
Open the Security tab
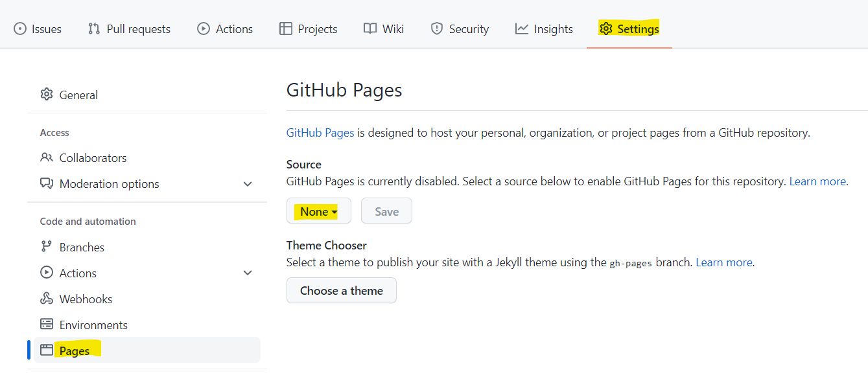(x=460, y=29)
